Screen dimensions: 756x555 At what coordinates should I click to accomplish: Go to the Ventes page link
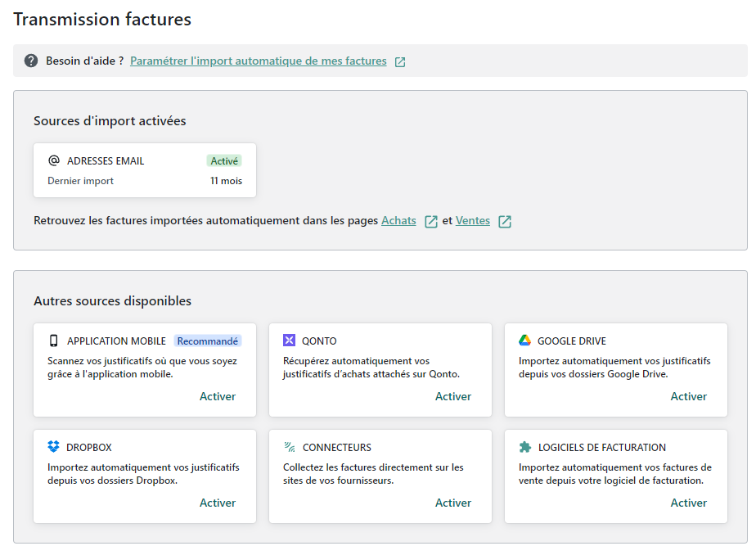[472, 220]
